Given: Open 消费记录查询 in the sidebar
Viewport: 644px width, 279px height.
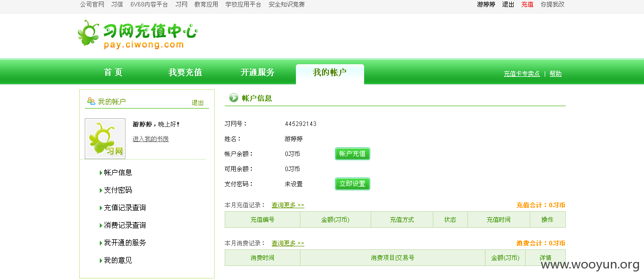Looking at the screenshot, I should click(x=125, y=225).
